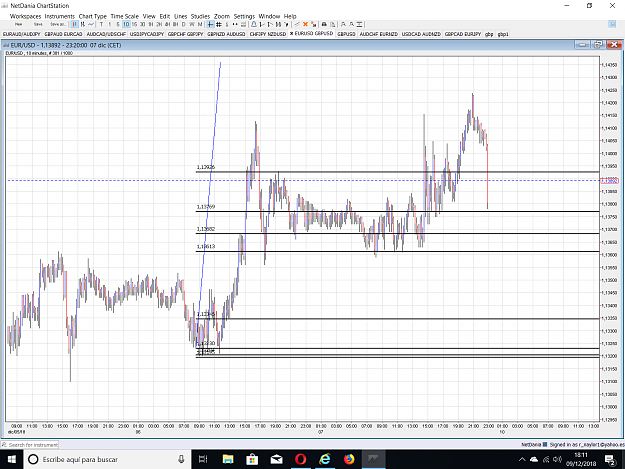Switch to the GBPCAD EURJPY workspace tab
This screenshot has height=469, width=625.
point(463,34)
